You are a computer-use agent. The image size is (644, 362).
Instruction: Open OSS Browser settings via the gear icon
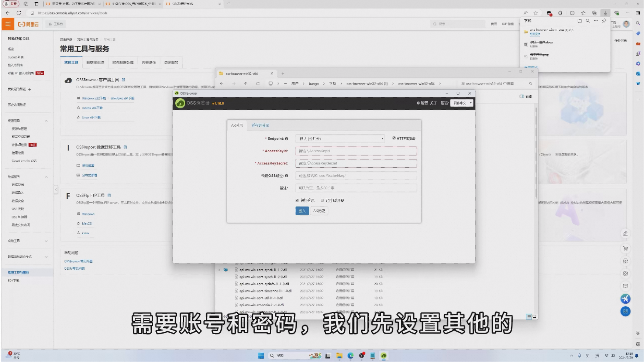tap(418, 103)
